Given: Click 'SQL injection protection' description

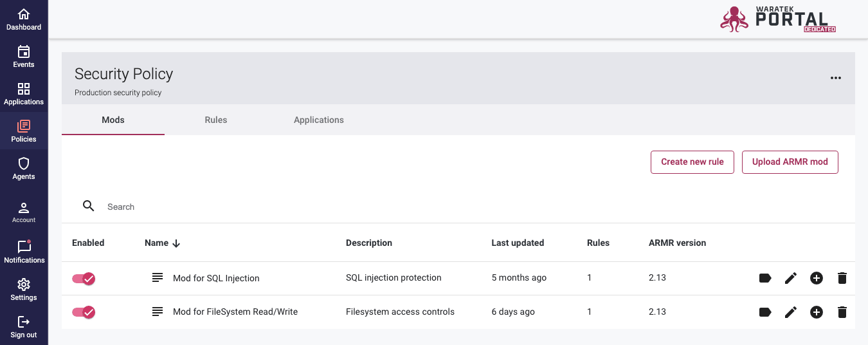Looking at the screenshot, I should (x=393, y=277).
